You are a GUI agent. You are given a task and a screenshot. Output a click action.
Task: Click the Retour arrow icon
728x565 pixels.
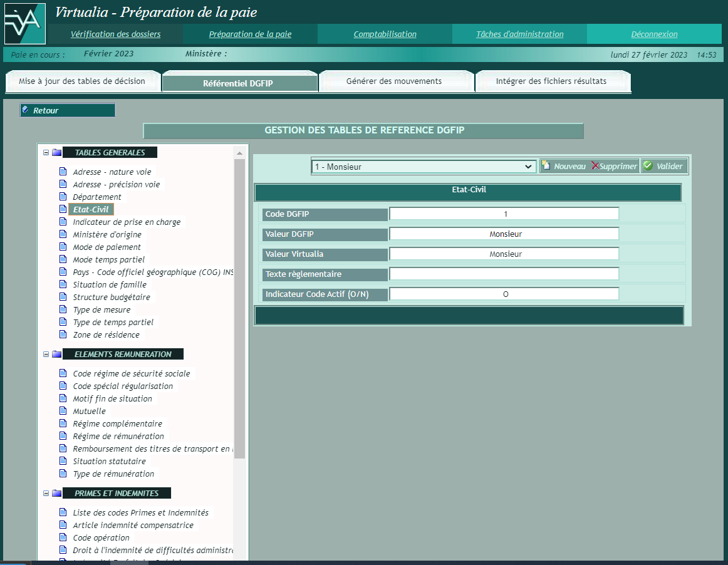point(26,110)
